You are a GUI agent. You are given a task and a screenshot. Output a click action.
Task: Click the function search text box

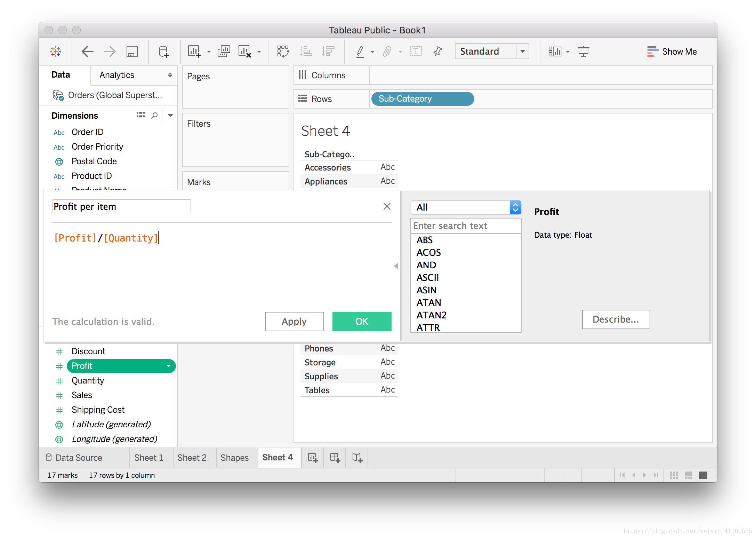click(466, 226)
